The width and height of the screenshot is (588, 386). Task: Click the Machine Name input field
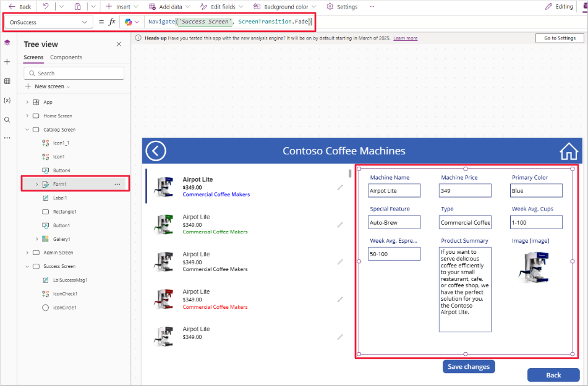pyautogui.click(x=394, y=190)
